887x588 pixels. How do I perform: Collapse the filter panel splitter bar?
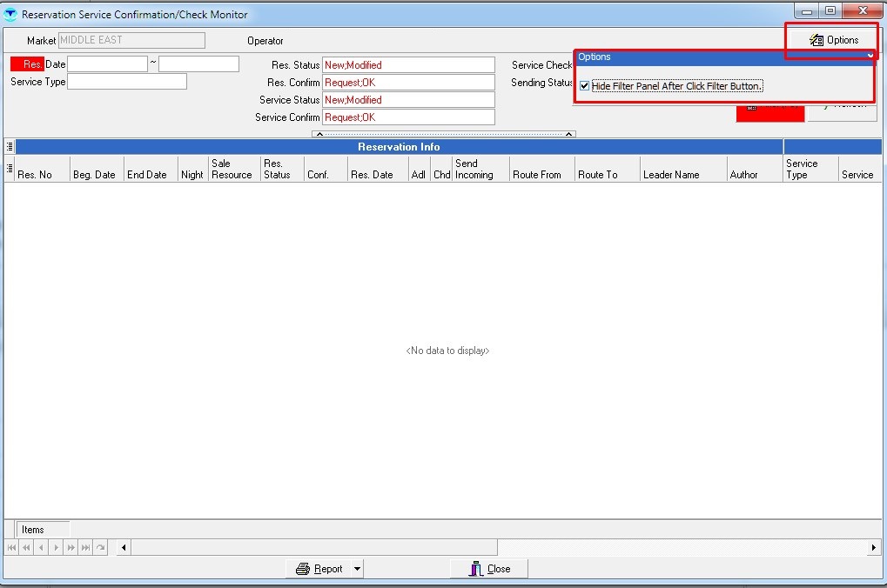click(x=444, y=134)
